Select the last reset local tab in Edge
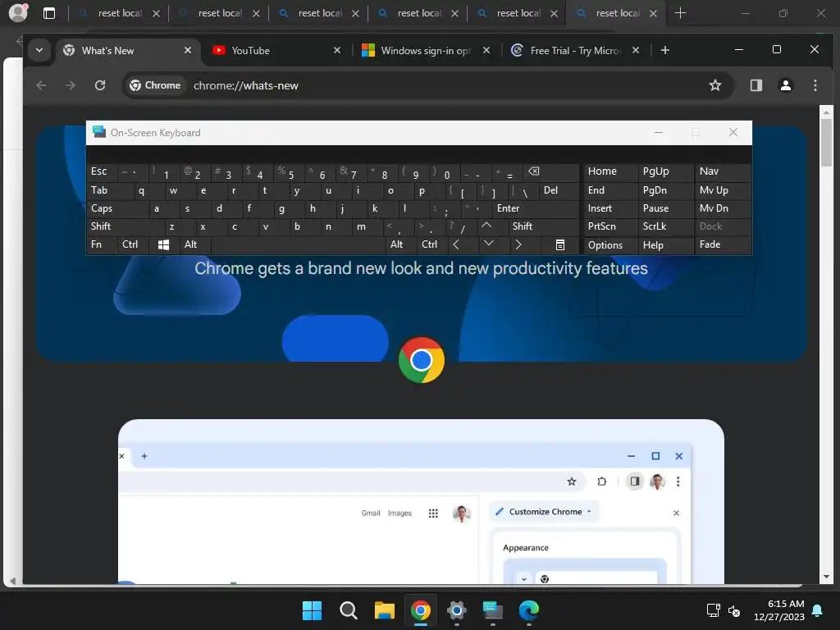Image resolution: width=840 pixels, height=630 pixels. pyautogui.click(x=615, y=13)
